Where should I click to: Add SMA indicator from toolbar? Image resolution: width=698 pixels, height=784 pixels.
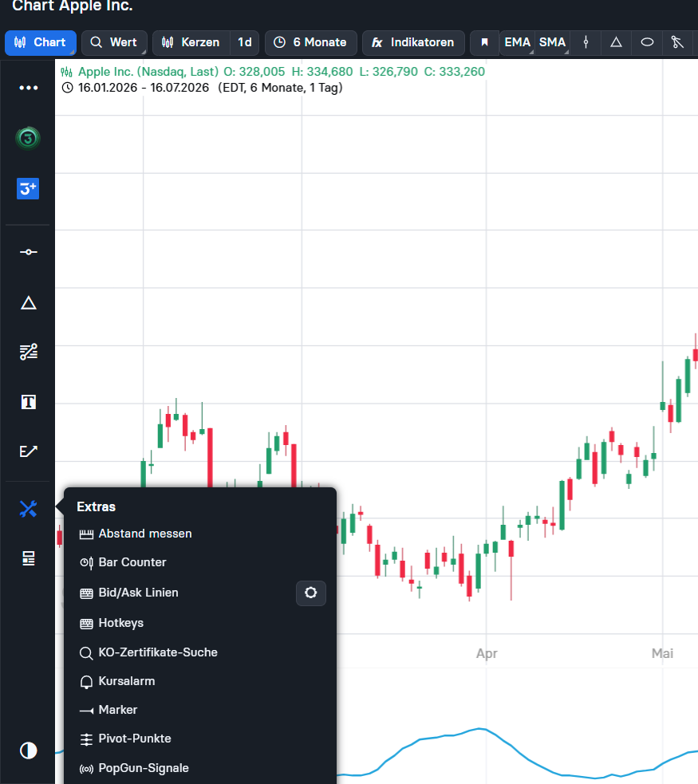point(552,42)
